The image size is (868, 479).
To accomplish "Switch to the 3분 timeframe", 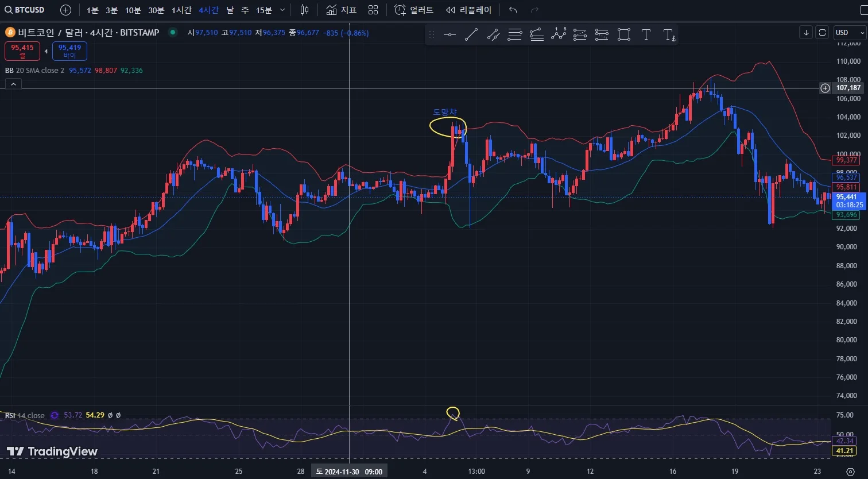I will pyautogui.click(x=111, y=10).
